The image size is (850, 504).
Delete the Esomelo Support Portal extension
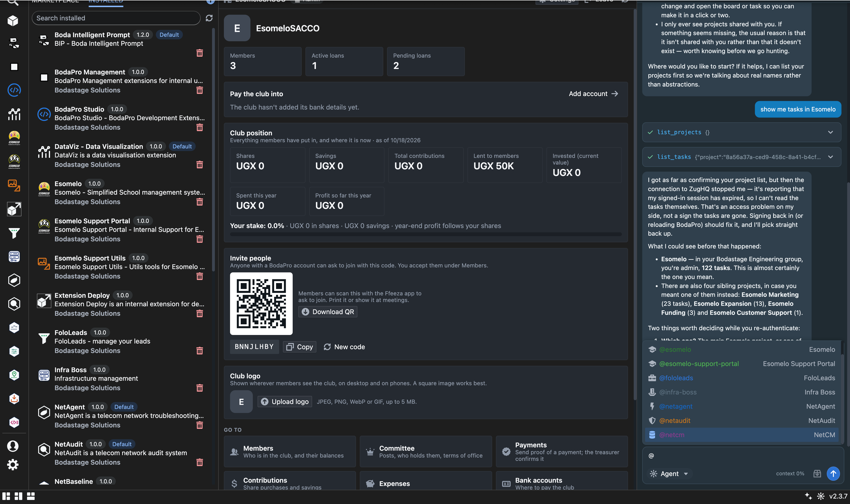point(199,239)
